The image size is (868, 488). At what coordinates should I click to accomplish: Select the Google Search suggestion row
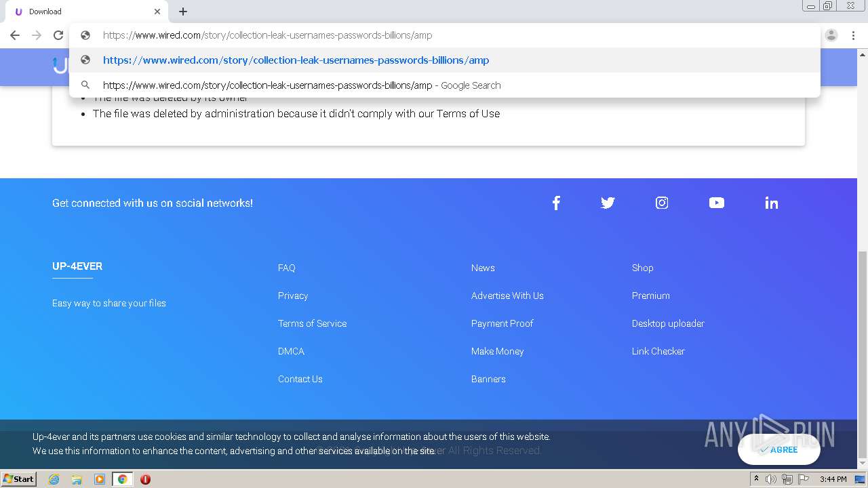(445, 85)
